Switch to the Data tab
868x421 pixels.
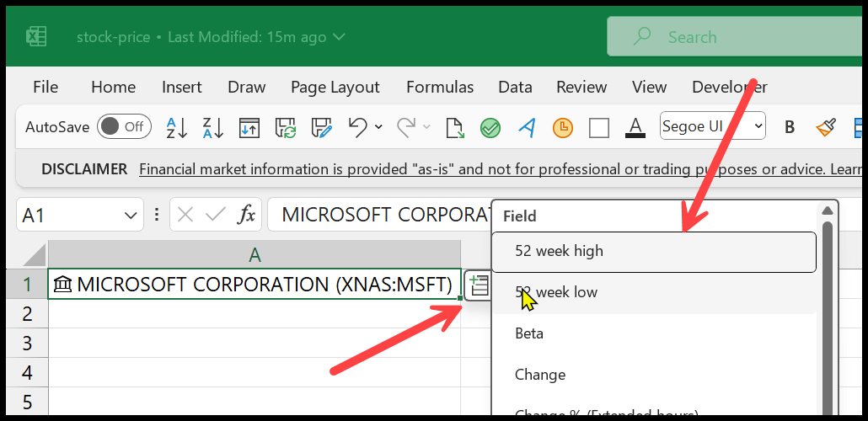[x=515, y=88]
